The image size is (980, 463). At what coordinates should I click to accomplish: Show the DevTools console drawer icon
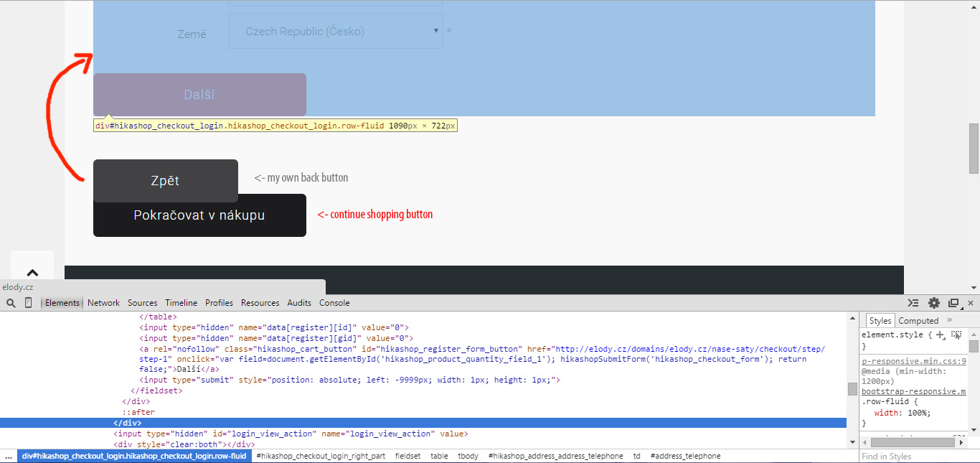coord(913,303)
